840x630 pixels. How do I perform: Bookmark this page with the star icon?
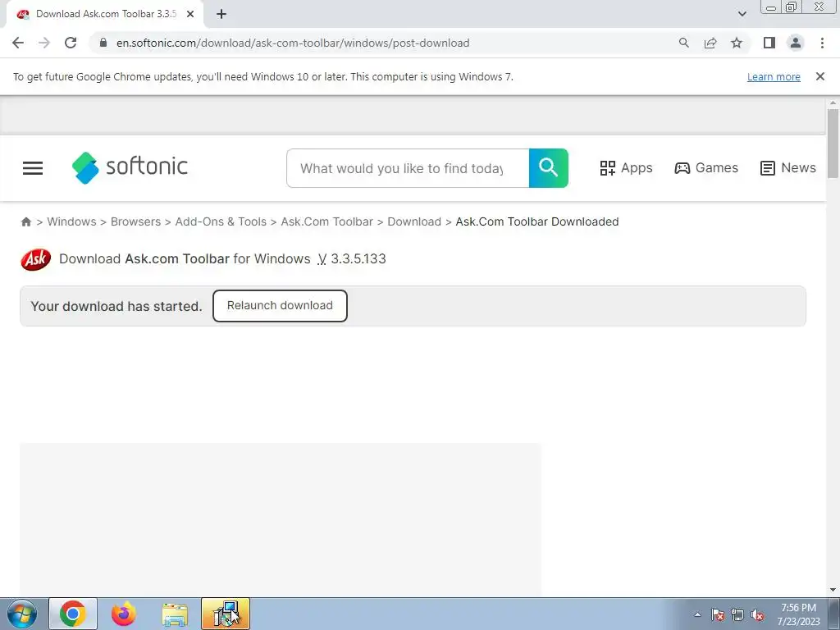pos(737,43)
